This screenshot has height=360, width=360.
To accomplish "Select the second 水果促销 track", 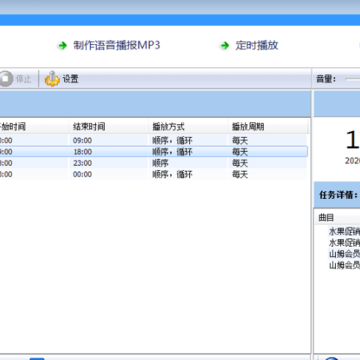I will tap(344, 242).
